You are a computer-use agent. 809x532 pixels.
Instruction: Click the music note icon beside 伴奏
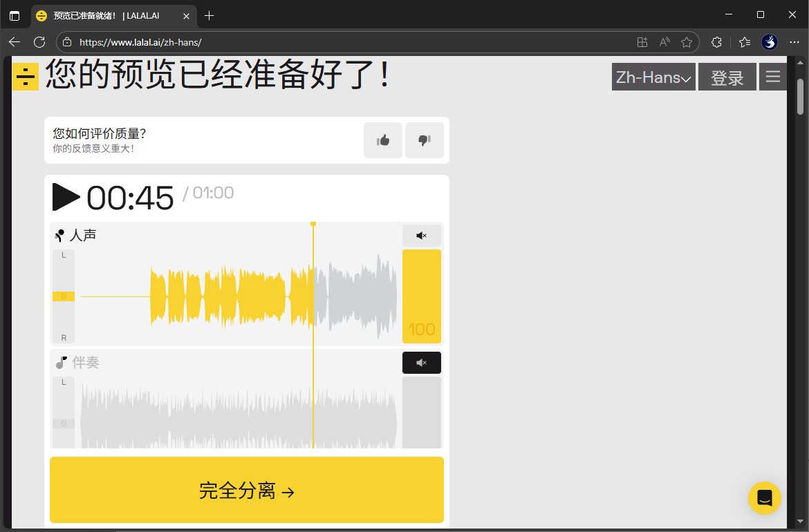(x=59, y=361)
